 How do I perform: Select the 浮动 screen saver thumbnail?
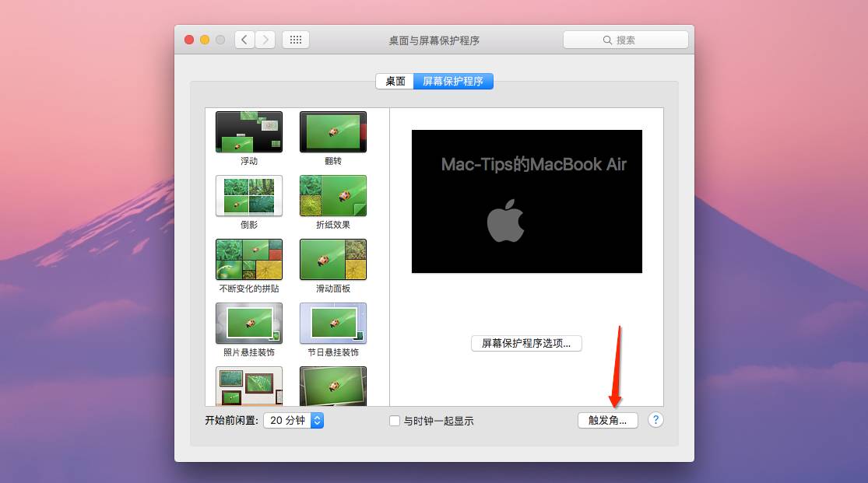[249, 132]
